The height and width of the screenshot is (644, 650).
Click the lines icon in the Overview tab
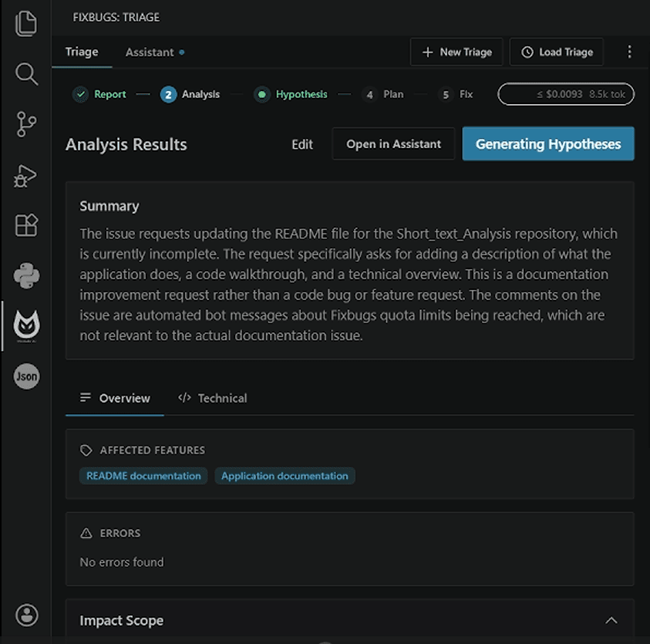pos(86,398)
